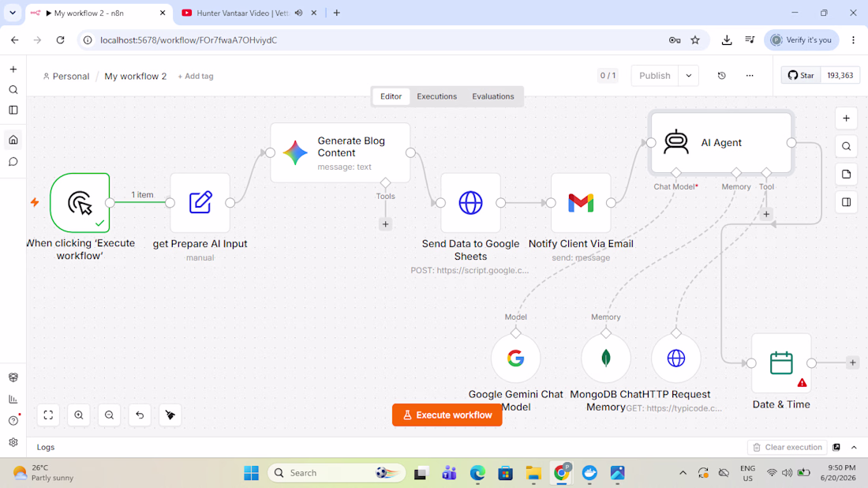Image resolution: width=868 pixels, height=488 pixels.
Task: Click the zoom to fit canvas button
Action: [x=48, y=415]
